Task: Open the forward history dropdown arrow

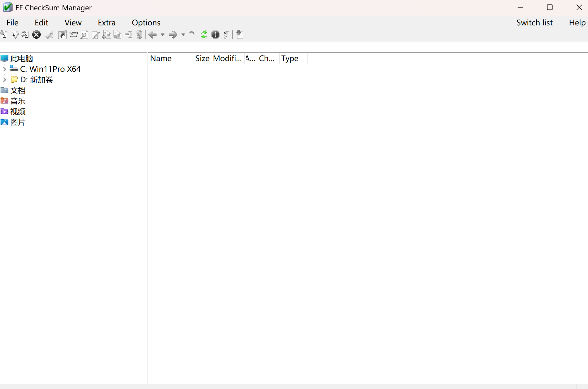Action: [x=183, y=35]
